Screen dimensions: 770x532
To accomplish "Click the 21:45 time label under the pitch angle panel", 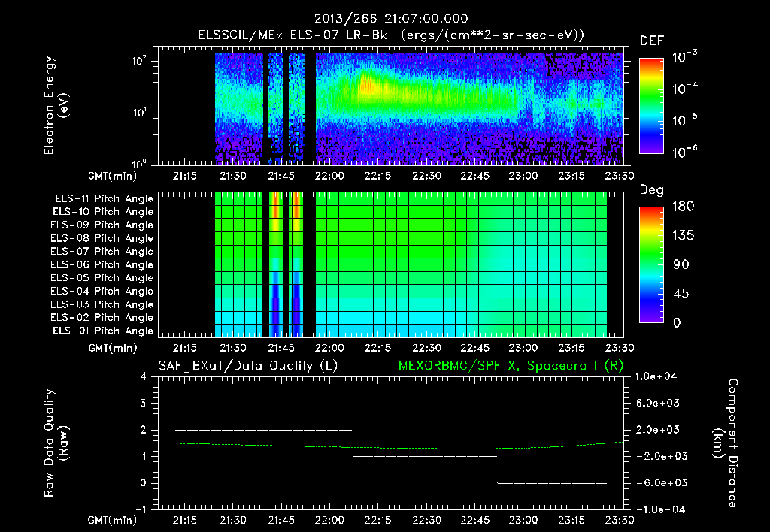I will point(281,348).
